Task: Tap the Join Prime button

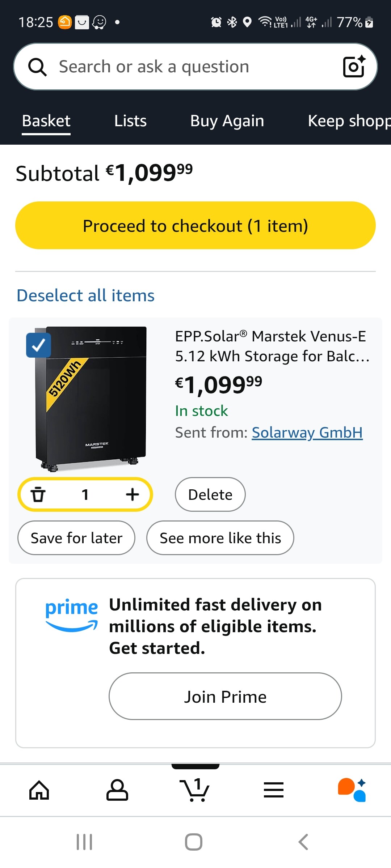Action: coord(225,696)
